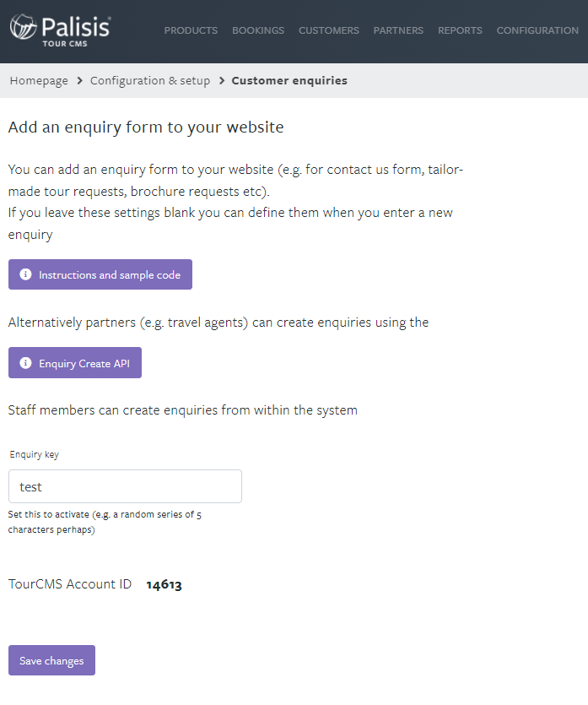Go back to Configuration & setup breadcrumb
588x705 pixels.
150,81
